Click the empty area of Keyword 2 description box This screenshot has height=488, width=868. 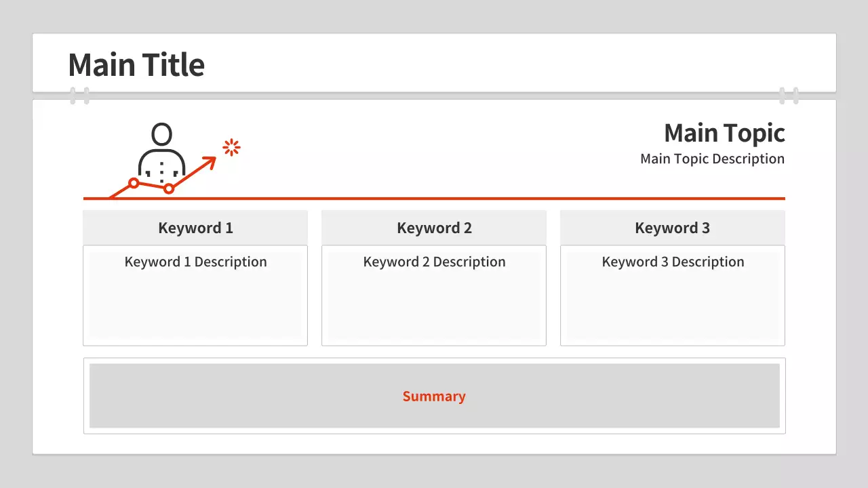tap(434, 308)
